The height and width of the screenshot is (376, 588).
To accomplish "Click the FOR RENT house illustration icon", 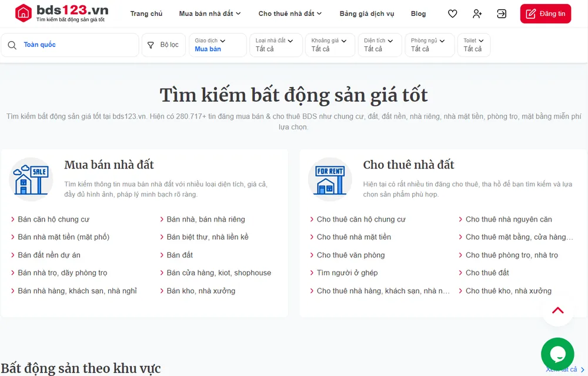I will [x=330, y=179].
